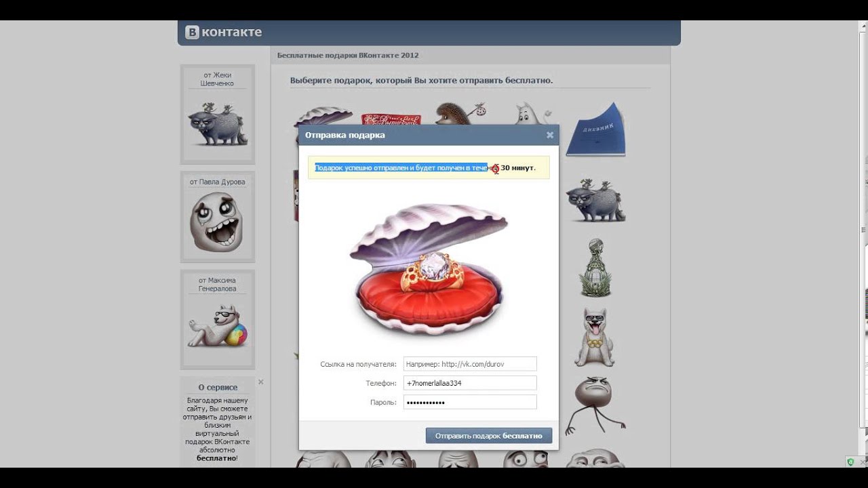Click the Подарок успешно отправлен notification text

425,167
